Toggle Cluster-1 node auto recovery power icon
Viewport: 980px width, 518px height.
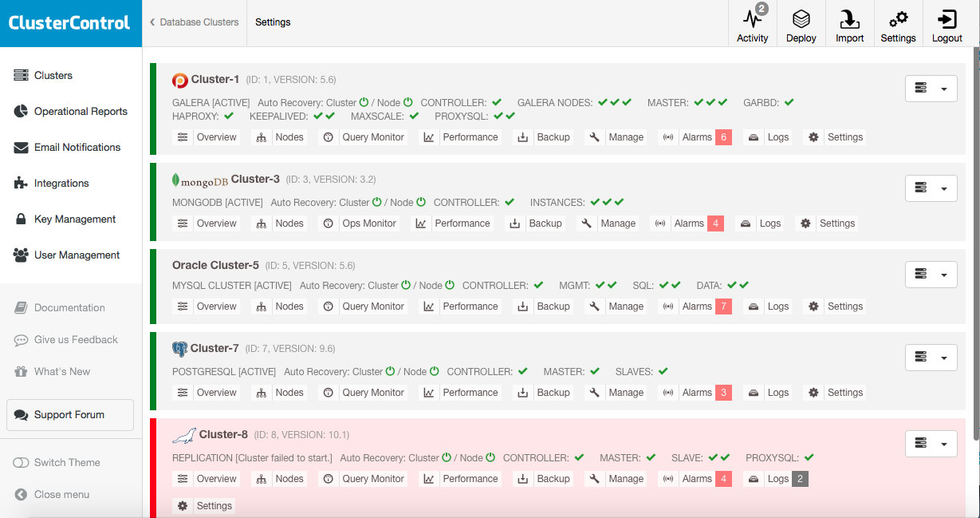coord(407,102)
